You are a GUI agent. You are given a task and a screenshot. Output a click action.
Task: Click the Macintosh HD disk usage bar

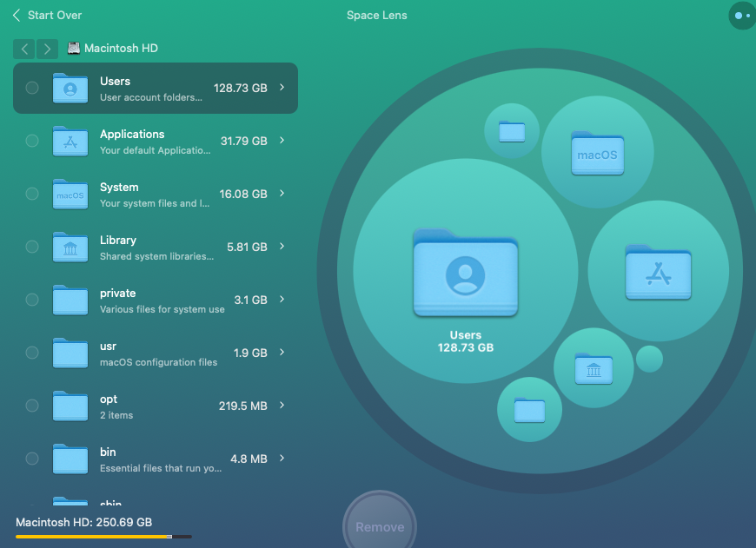103,537
